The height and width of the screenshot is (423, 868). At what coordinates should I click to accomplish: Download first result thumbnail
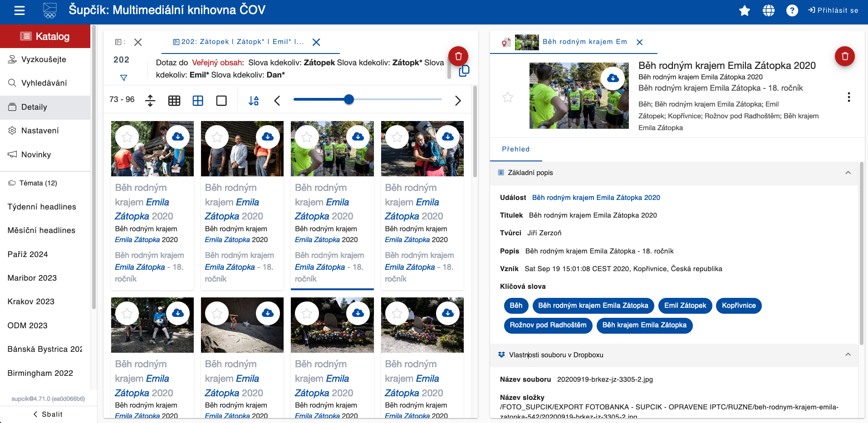[178, 137]
